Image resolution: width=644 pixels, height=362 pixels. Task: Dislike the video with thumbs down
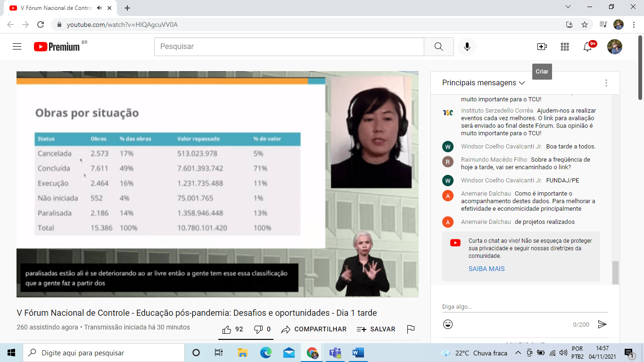coord(258,329)
